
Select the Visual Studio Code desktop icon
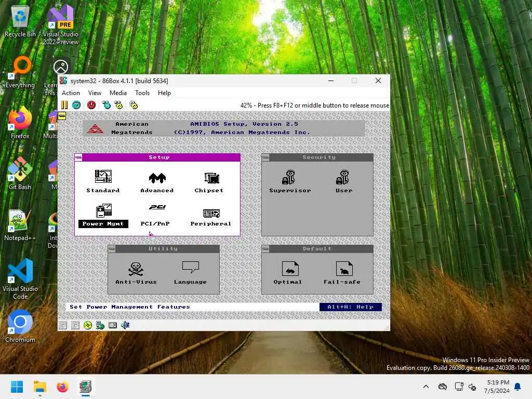(20, 279)
